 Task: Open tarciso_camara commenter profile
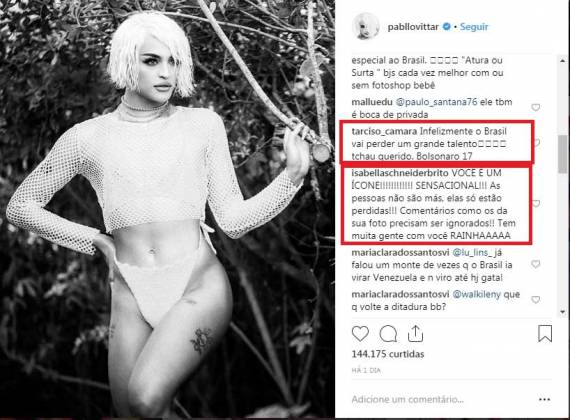coord(384,131)
